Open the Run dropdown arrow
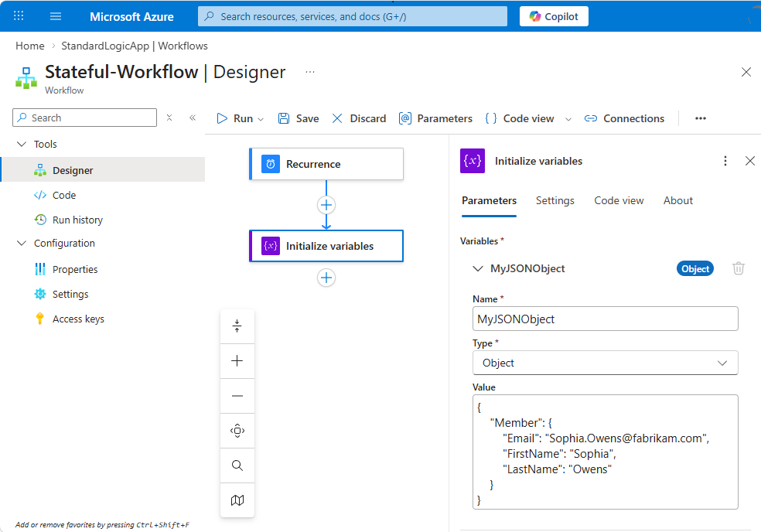Screen dimensions: 761x532 click(261, 119)
